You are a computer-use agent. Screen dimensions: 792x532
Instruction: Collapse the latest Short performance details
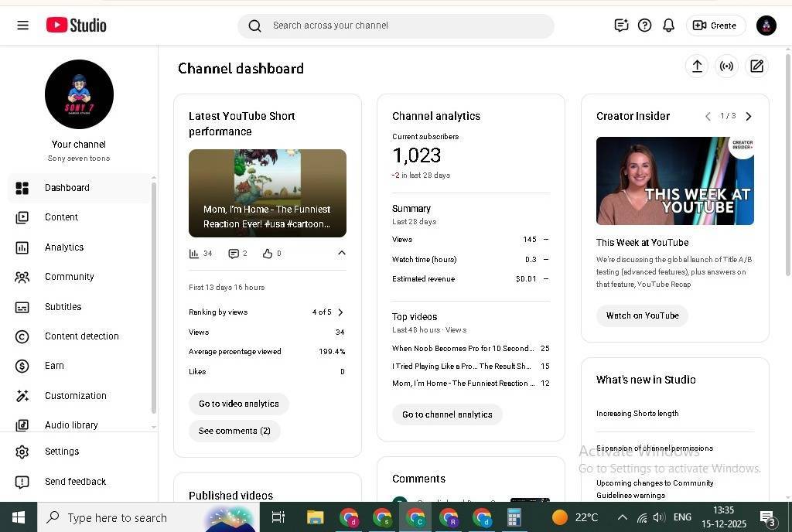(341, 253)
